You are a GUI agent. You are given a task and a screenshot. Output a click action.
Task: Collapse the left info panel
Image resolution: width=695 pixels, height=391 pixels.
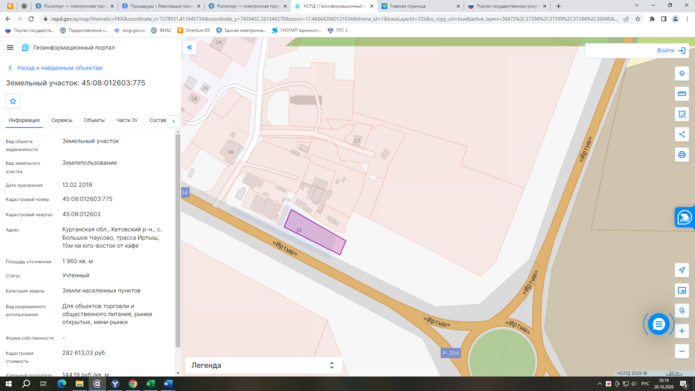[x=189, y=47]
